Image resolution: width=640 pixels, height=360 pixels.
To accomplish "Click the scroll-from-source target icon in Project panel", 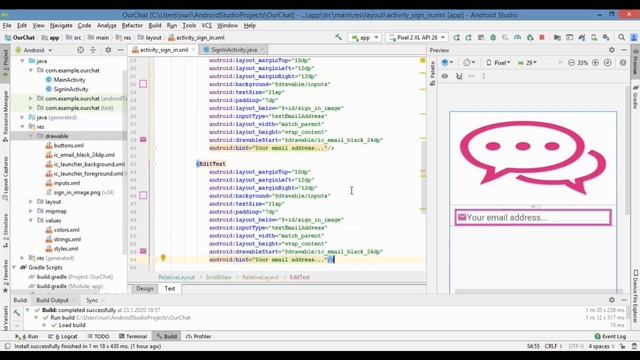I will click(x=80, y=50).
